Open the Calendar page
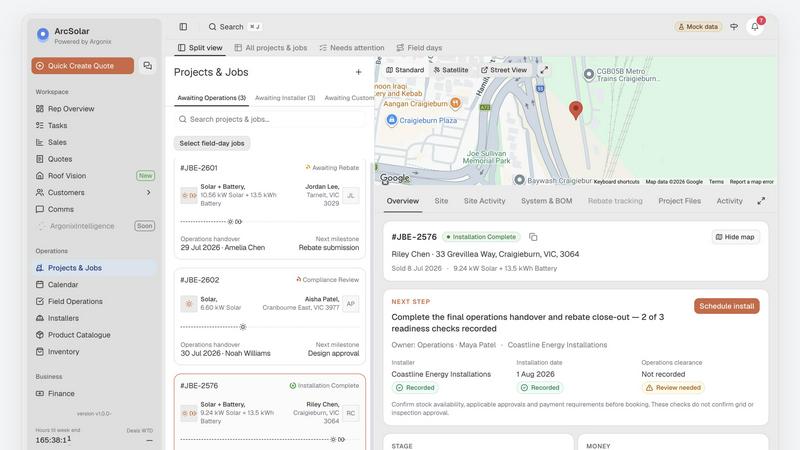The image size is (800, 450). coord(92,285)
